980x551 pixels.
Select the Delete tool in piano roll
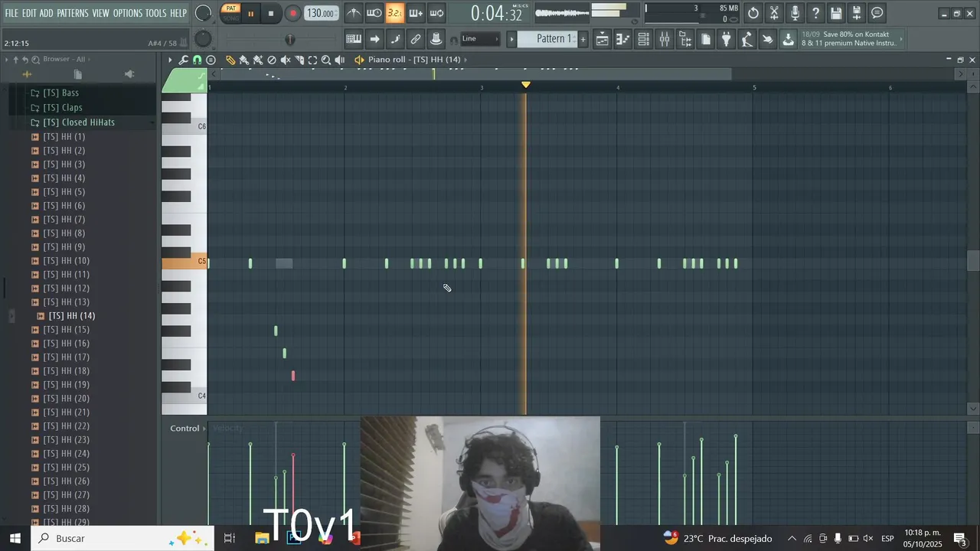[272, 60]
